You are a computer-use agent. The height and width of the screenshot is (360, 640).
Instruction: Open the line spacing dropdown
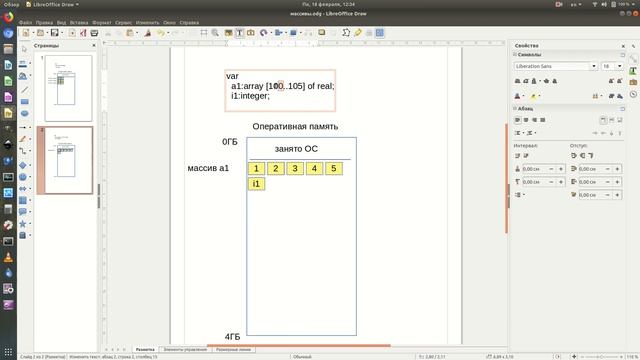(520, 195)
